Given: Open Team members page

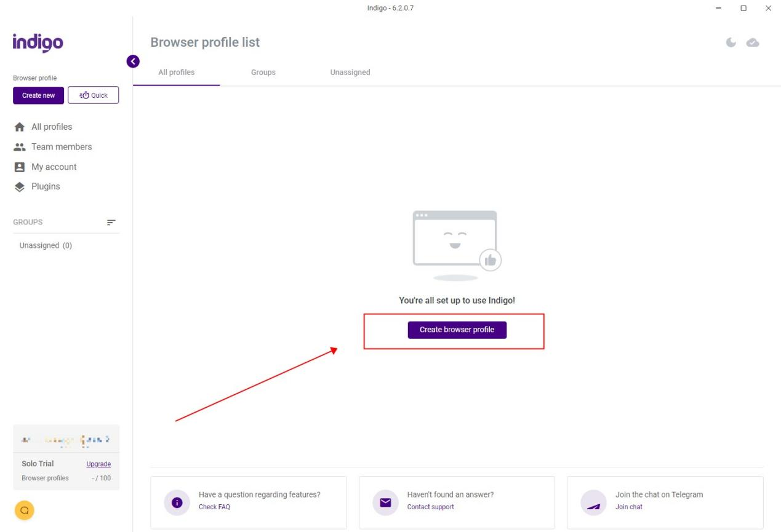Looking at the screenshot, I should pyautogui.click(x=53, y=147).
